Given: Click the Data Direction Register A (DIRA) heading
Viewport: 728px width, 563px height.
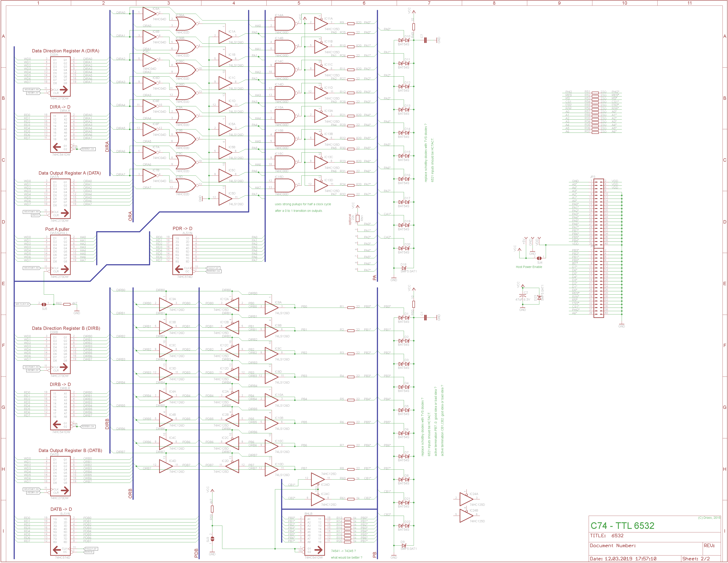Looking at the screenshot, I should coord(66,51).
